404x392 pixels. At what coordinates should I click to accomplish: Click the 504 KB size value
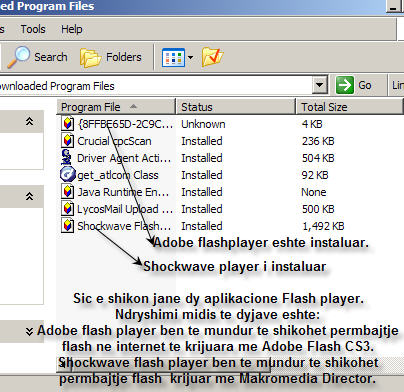tap(318, 158)
